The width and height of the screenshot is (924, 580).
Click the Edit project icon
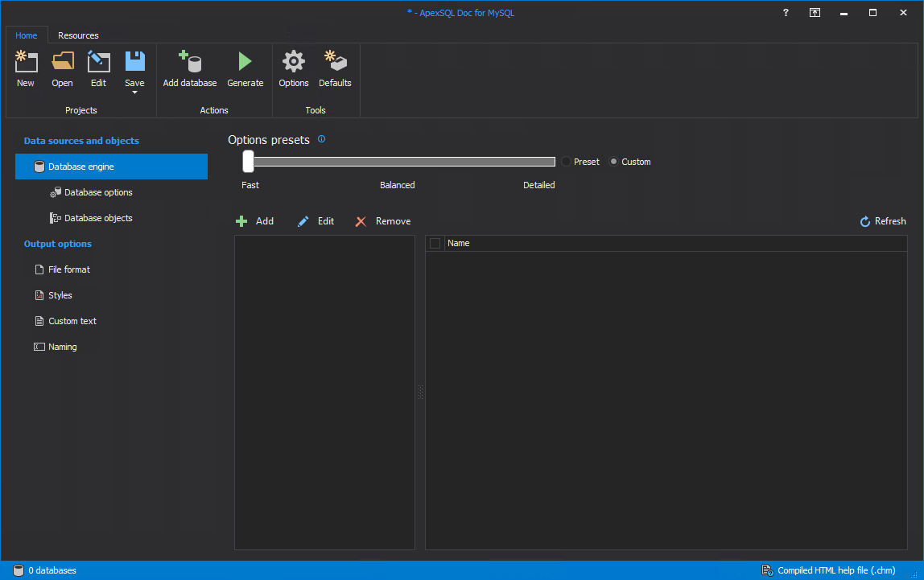click(98, 63)
